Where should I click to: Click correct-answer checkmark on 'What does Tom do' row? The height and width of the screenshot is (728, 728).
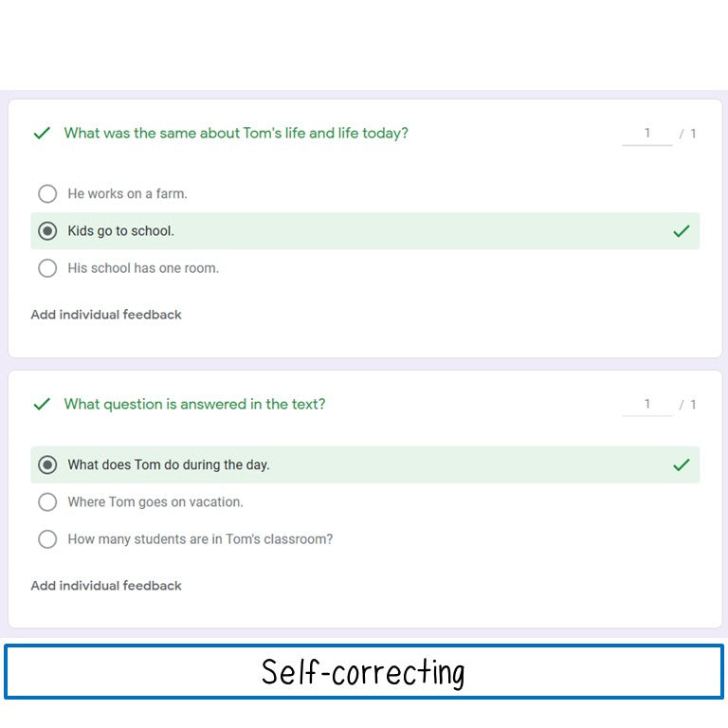click(681, 465)
